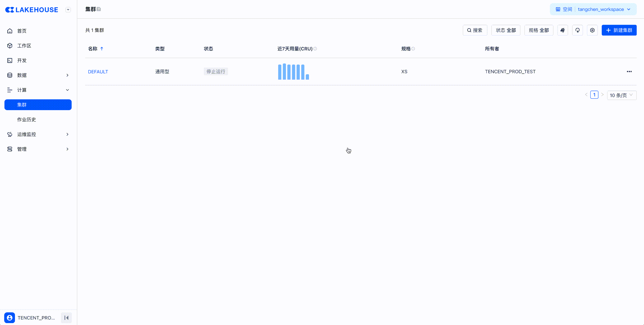The width and height of the screenshot is (644, 325).
Task: Click the clear filters broom icon
Action: [x=563, y=30]
